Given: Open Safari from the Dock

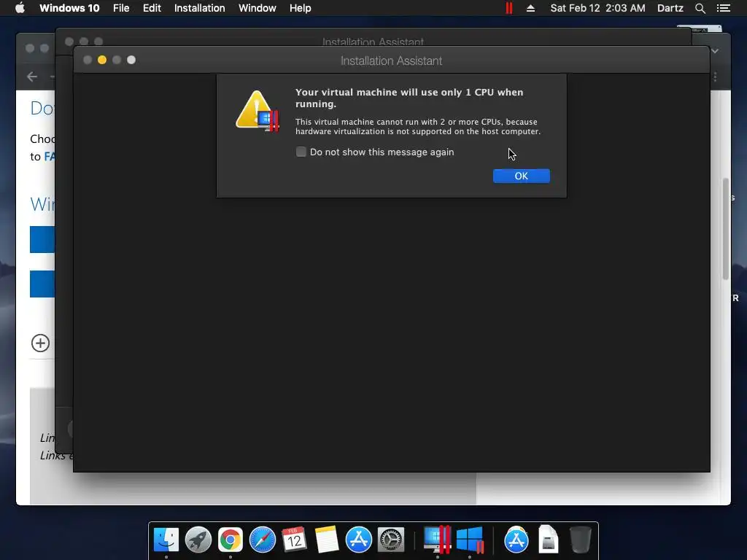Looking at the screenshot, I should click(x=263, y=540).
